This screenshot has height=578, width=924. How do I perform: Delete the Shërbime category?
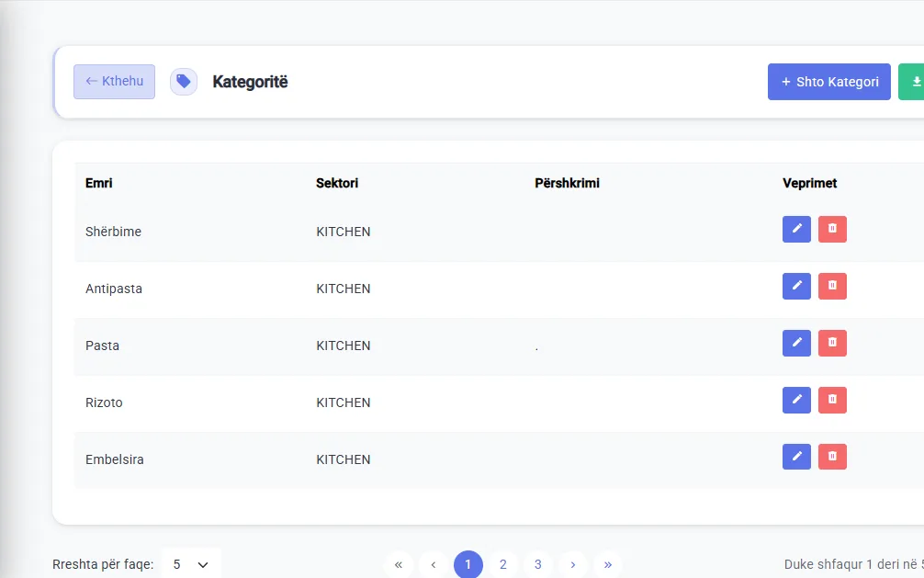tap(832, 229)
